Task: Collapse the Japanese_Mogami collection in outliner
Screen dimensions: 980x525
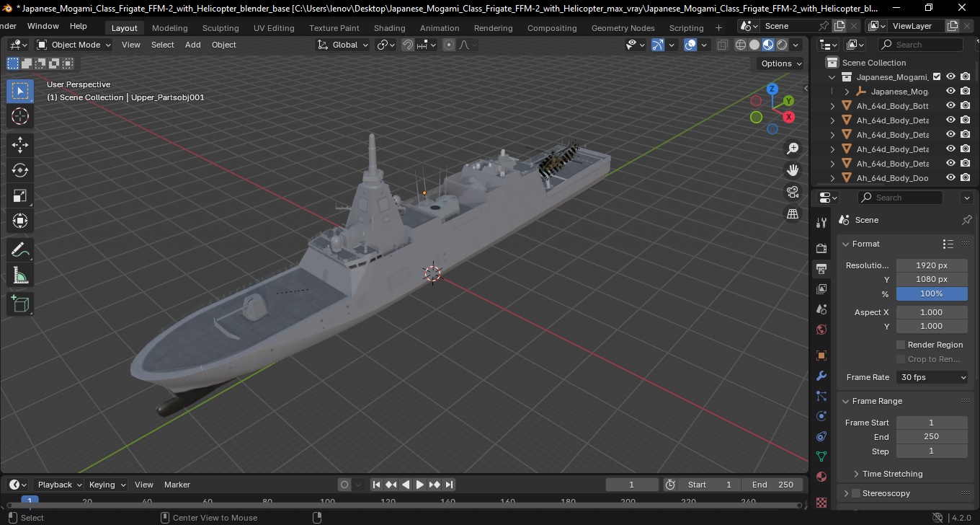Action: point(833,76)
